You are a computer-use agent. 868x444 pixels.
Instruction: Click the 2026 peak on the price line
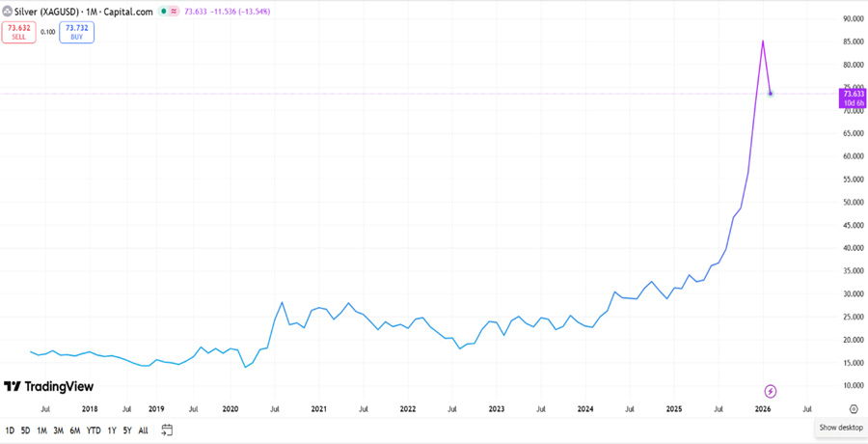pos(763,41)
